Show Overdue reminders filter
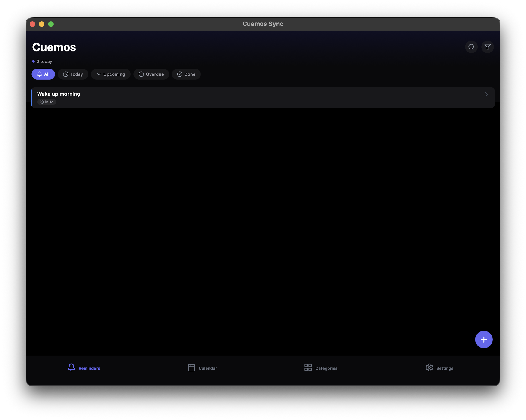Screen dimensions: 526x420 click(x=151, y=74)
